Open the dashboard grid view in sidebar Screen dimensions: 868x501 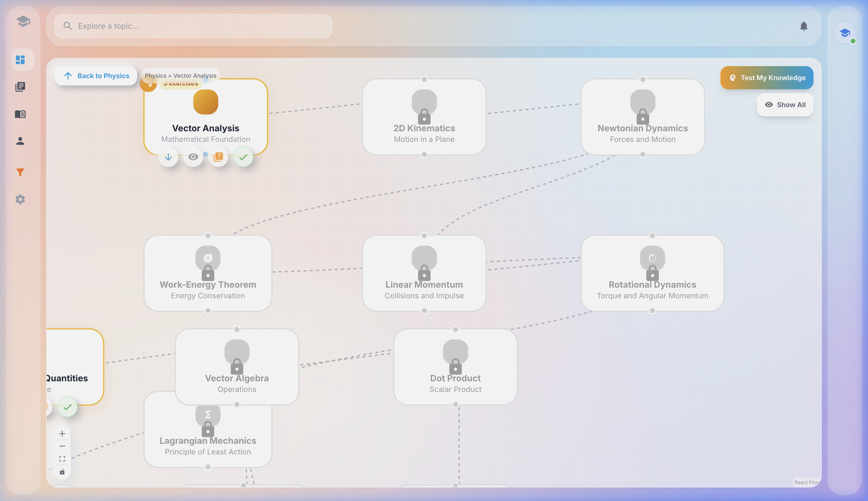click(x=21, y=60)
